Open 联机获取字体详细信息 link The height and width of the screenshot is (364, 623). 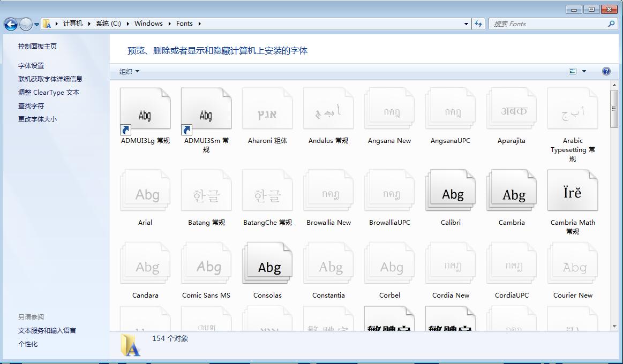(50, 79)
